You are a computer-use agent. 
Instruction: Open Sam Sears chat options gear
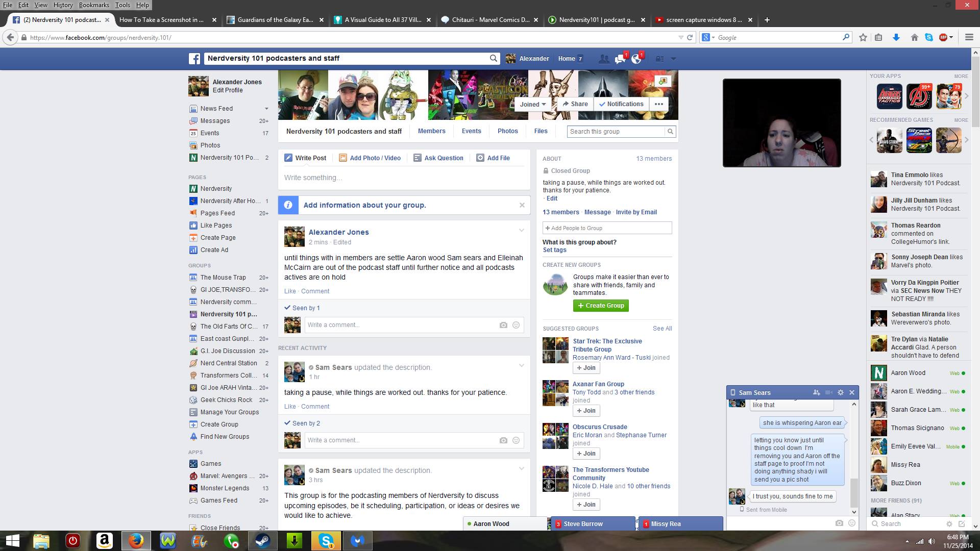point(841,392)
